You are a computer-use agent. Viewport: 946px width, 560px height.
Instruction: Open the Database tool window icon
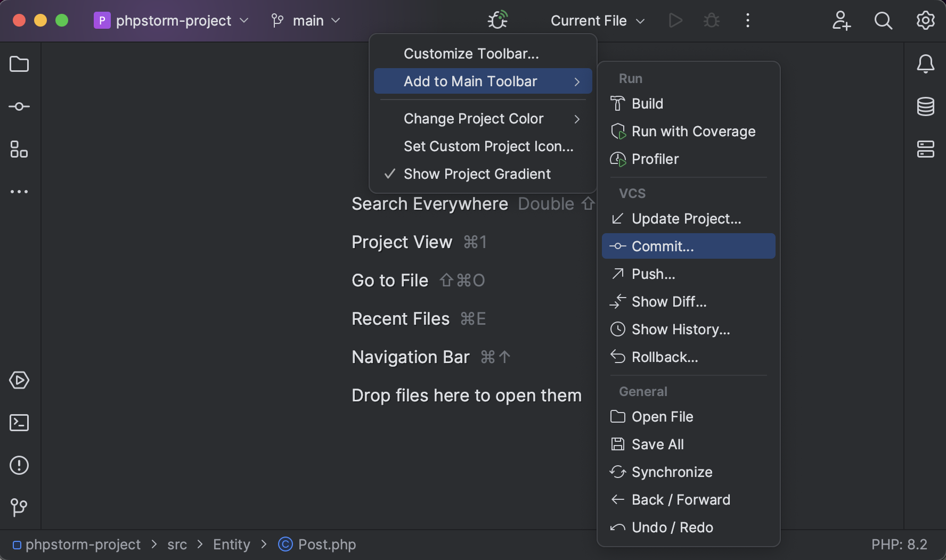[926, 106]
